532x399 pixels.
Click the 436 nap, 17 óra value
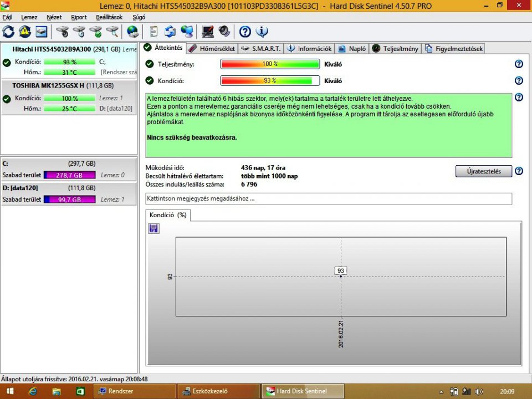click(x=263, y=167)
